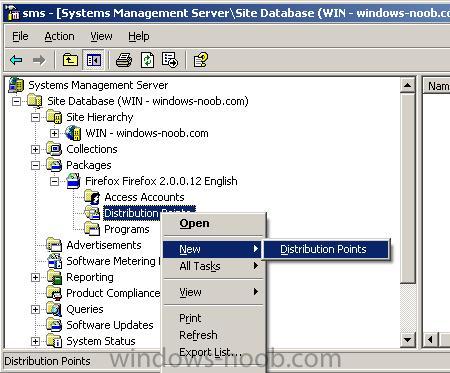Expand the Reporting node
This screenshot has width=450, height=373.
tap(35, 277)
